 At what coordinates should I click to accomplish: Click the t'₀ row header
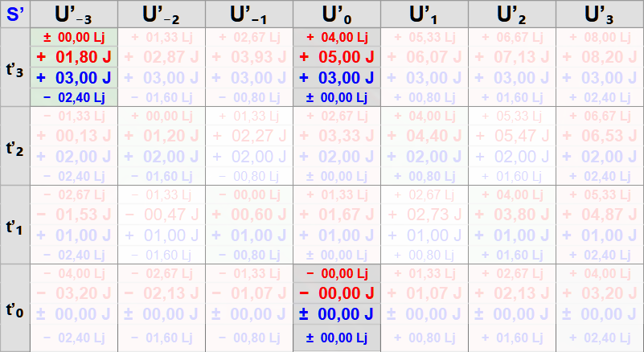pos(15,308)
